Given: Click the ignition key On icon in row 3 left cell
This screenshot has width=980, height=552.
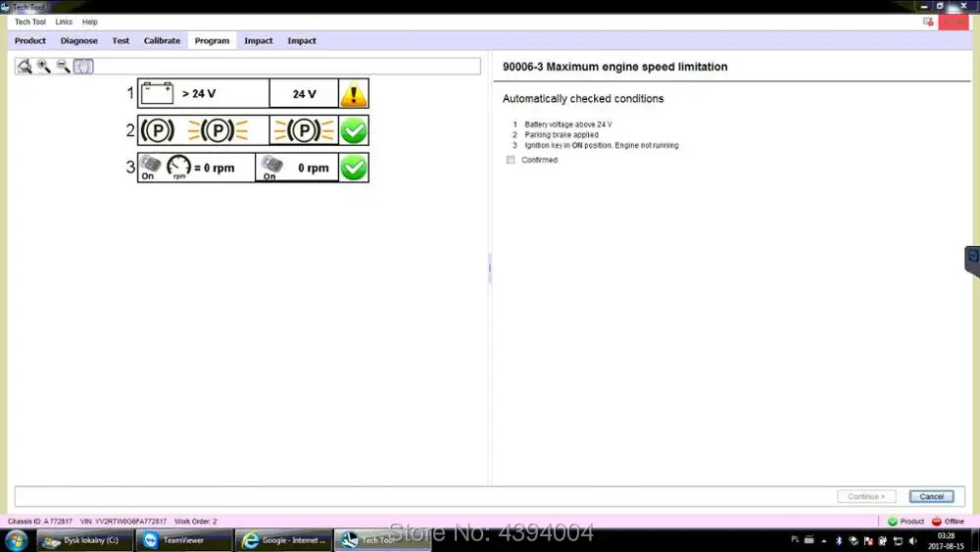Looking at the screenshot, I should 150,168.
